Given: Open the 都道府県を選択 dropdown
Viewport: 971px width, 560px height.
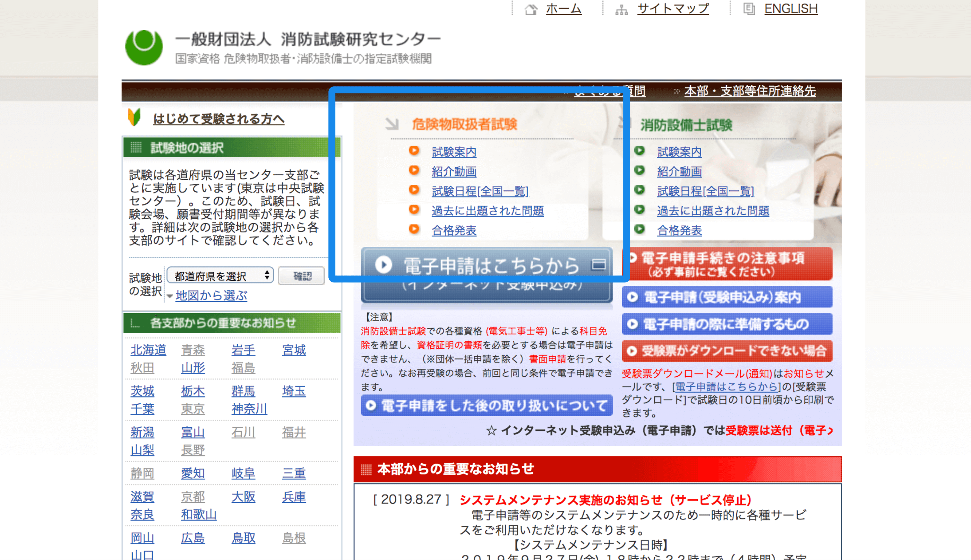Looking at the screenshot, I should pos(220,275).
